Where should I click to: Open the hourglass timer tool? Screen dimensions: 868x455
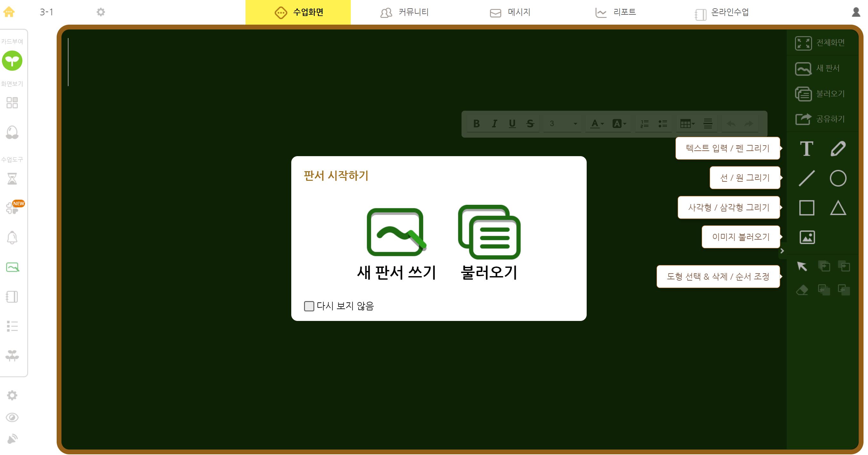[12, 179]
